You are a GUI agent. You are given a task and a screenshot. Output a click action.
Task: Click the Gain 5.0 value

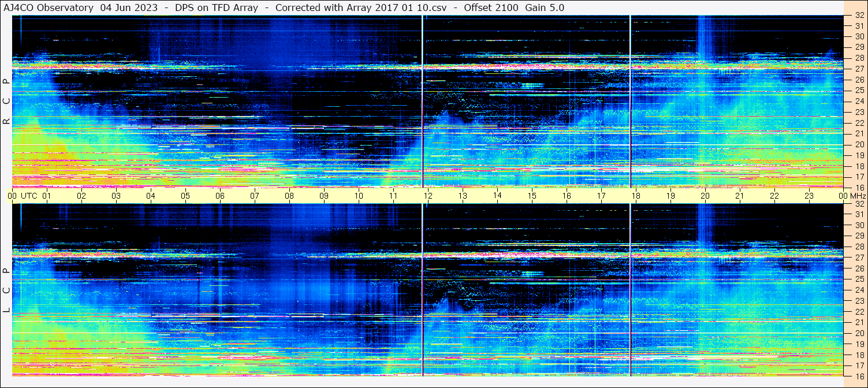tap(545, 8)
